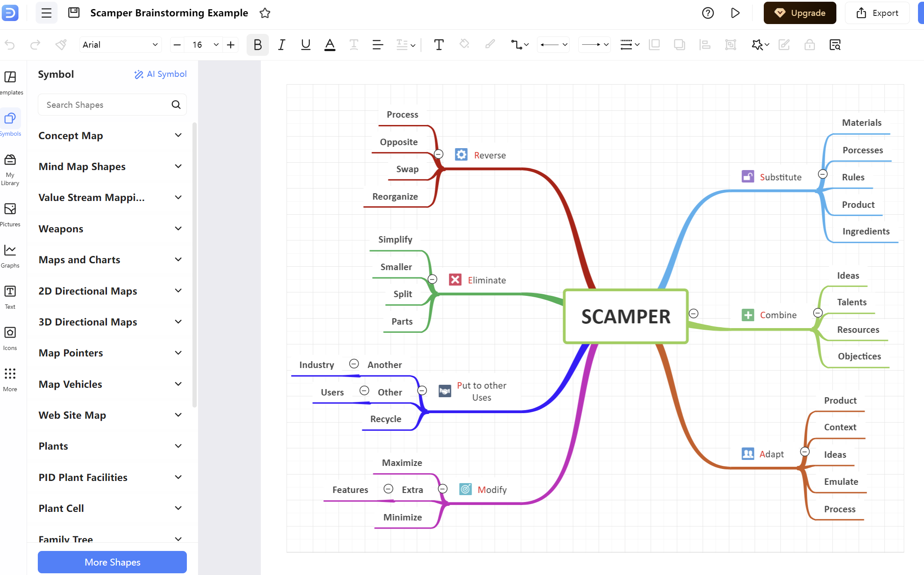
Task: Star the document as favorite
Action: click(265, 13)
